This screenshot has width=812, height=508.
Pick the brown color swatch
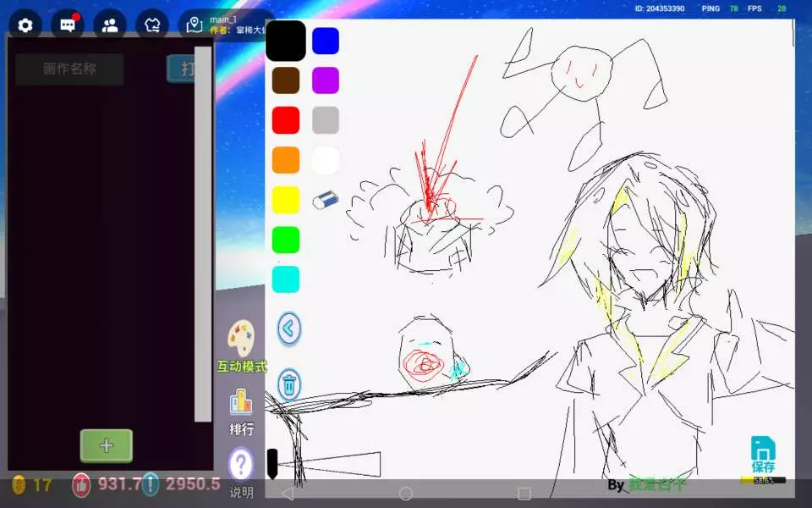[x=286, y=80]
